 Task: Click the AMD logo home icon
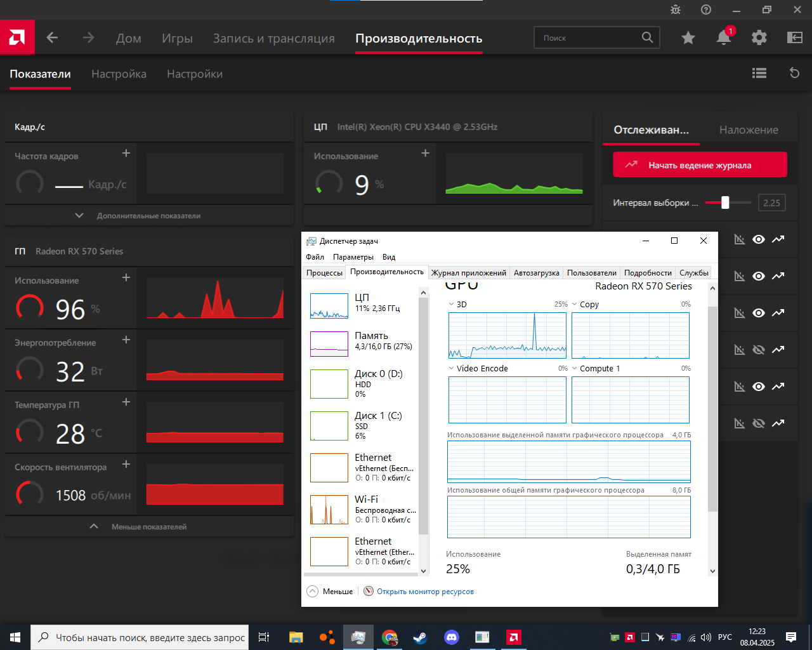tap(17, 37)
